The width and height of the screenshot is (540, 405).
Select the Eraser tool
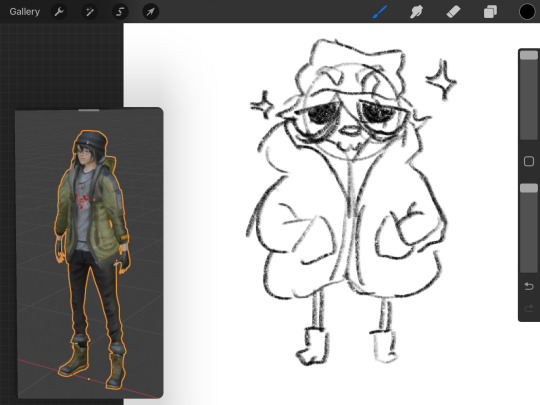pos(453,12)
